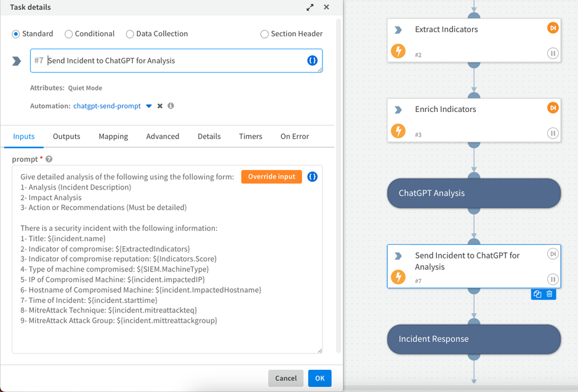Click the OK button

coord(319,378)
